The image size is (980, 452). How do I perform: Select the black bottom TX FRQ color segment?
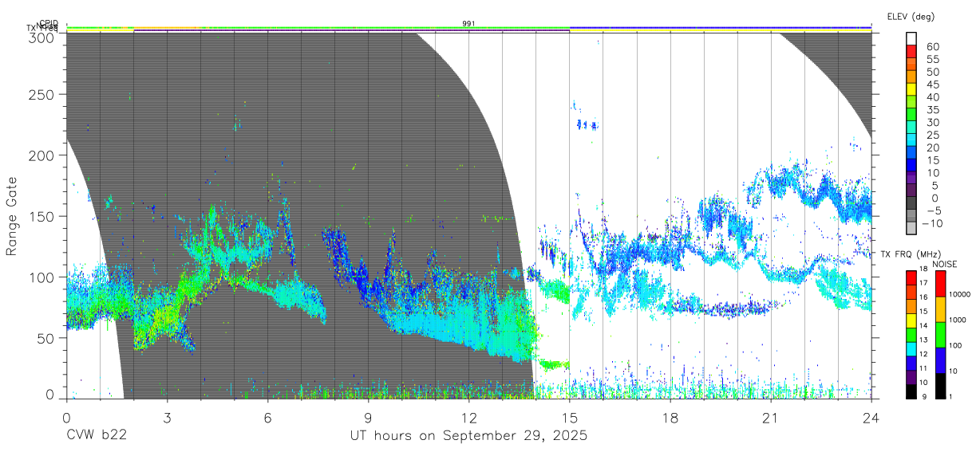(911, 391)
